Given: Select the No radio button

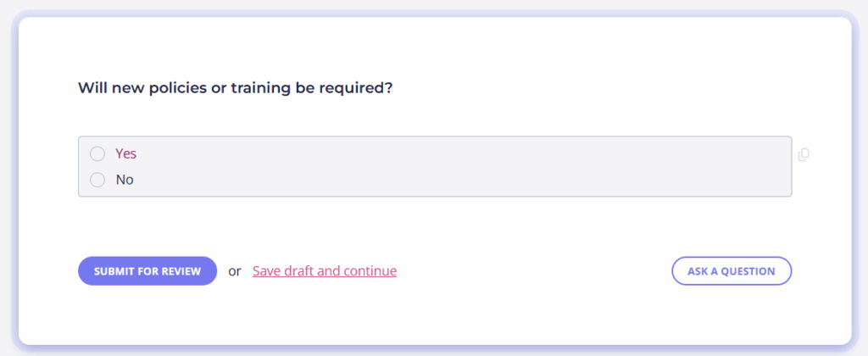Looking at the screenshot, I should point(97,180).
